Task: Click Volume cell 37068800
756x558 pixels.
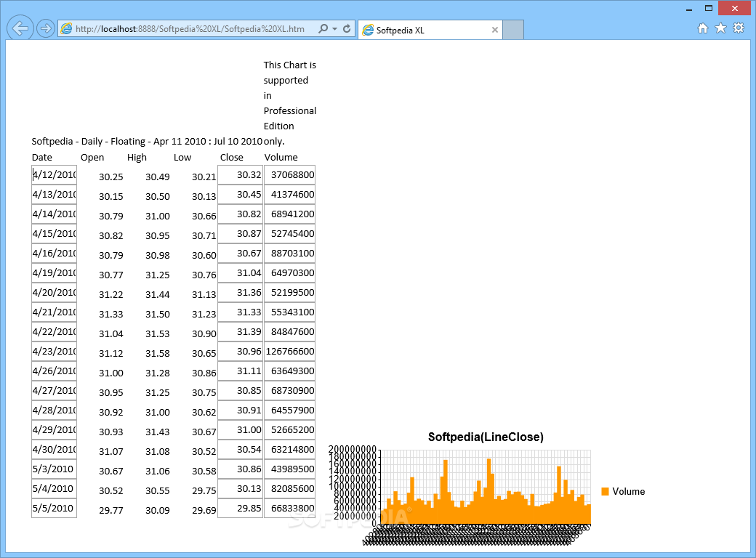Action: (x=289, y=174)
